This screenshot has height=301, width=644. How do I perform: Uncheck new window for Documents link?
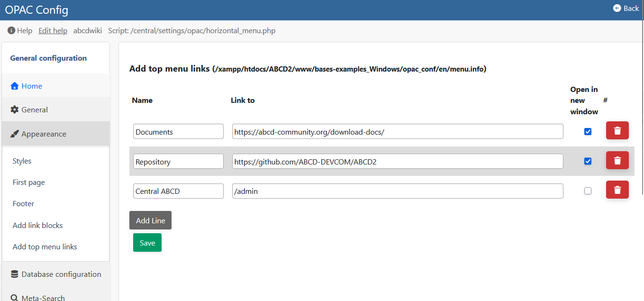tap(588, 132)
